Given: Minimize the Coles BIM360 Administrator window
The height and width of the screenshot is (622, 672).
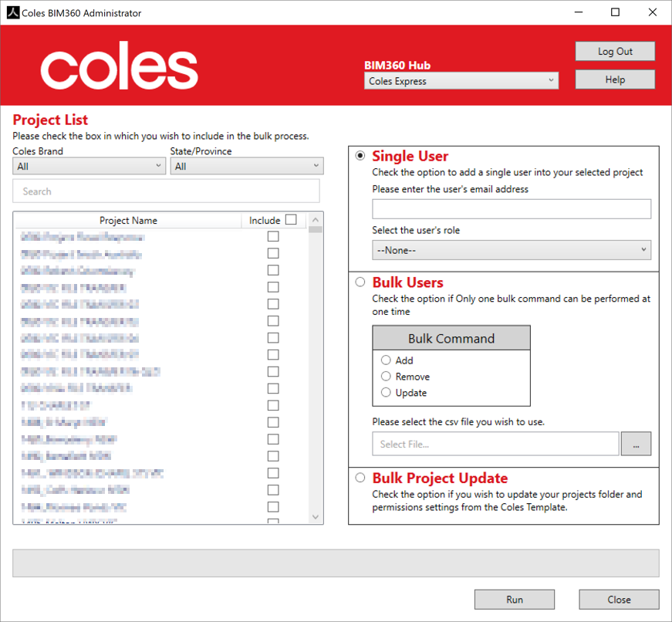Looking at the screenshot, I should tap(579, 12).
